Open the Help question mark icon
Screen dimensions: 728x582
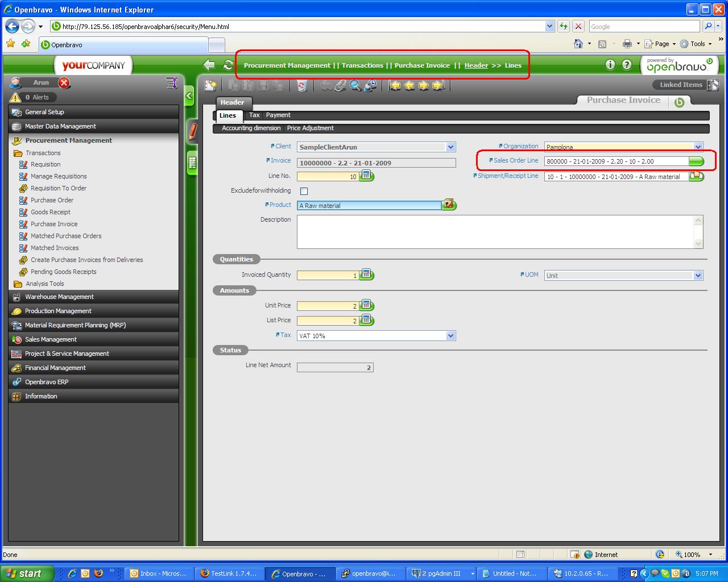point(627,65)
